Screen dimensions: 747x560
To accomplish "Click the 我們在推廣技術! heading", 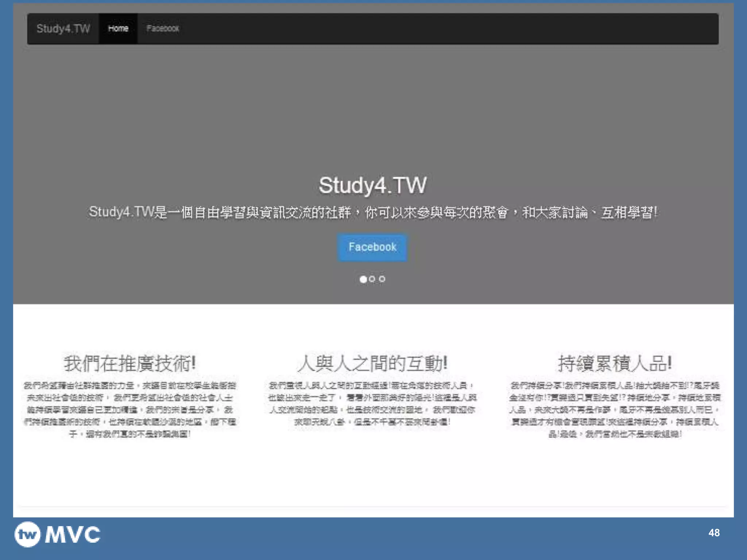I will tap(130, 363).
